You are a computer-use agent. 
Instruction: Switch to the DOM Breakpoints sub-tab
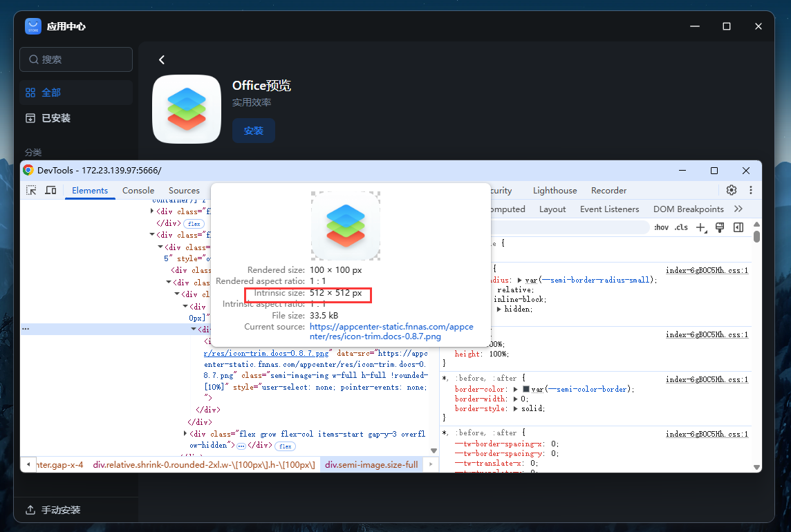click(x=689, y=209)
